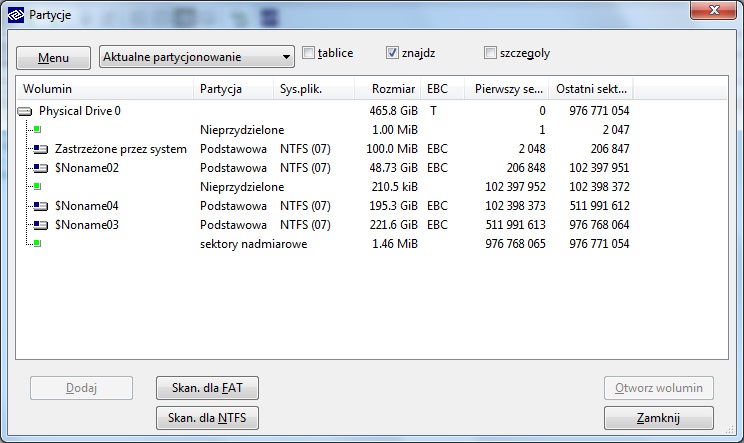Sort by the Rozmiar column header
744x443 pixels.
(388, 89)
